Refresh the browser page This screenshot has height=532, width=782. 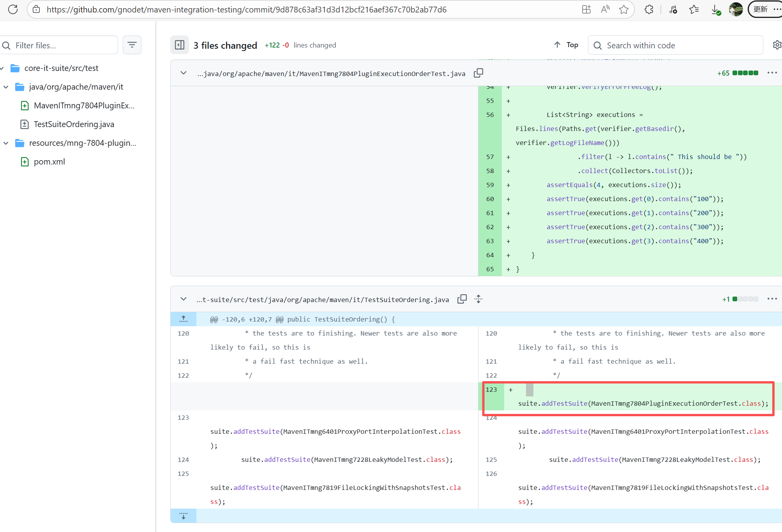point(13,9)
